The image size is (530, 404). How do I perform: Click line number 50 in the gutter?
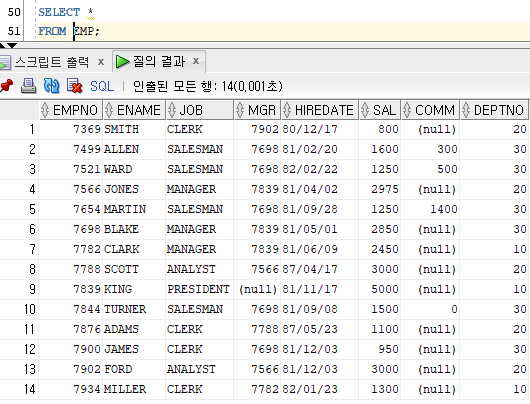pos(14,12)
